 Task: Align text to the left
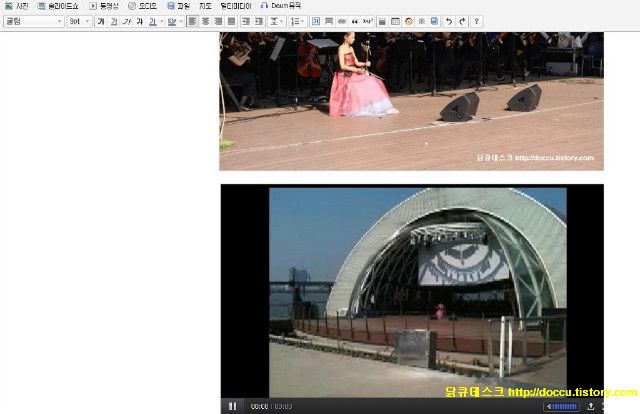click(x=192, y=21)
